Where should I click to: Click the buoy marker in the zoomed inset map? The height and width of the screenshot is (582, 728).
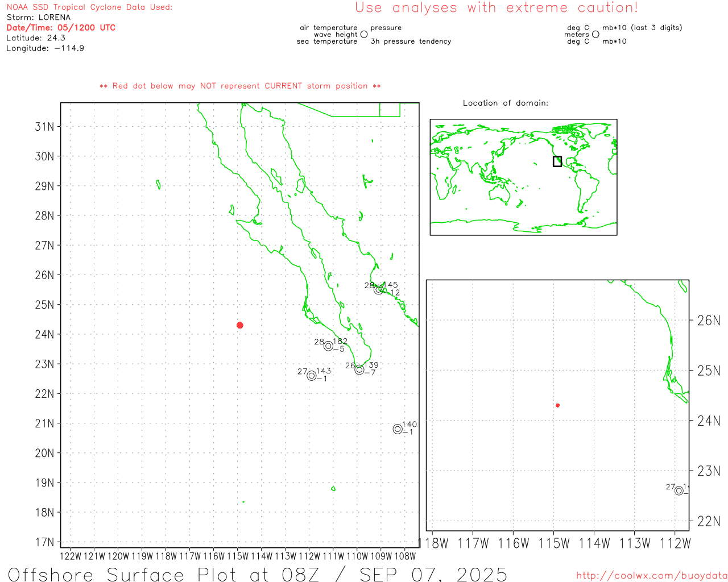tap(679, 490)
